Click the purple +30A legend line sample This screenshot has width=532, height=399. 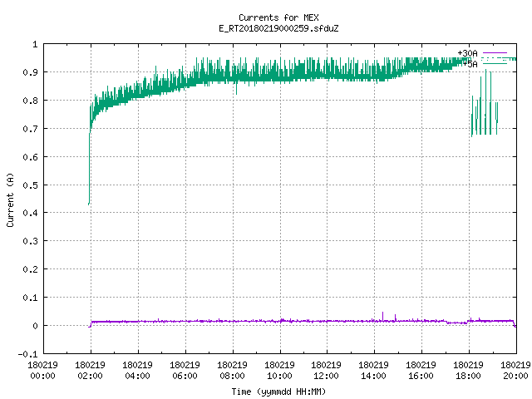coord(495,53)
